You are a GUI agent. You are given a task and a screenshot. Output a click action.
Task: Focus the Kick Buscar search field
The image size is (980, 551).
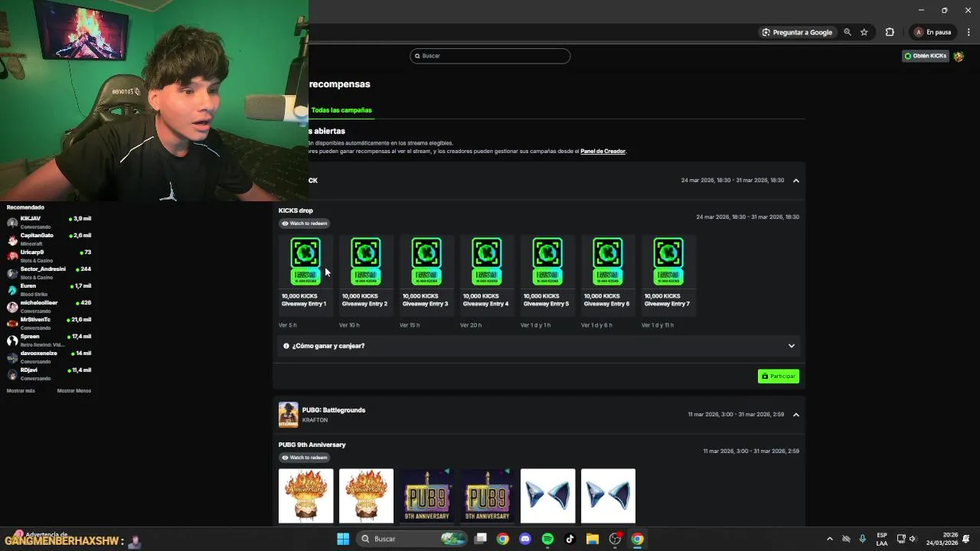(490, 56)
